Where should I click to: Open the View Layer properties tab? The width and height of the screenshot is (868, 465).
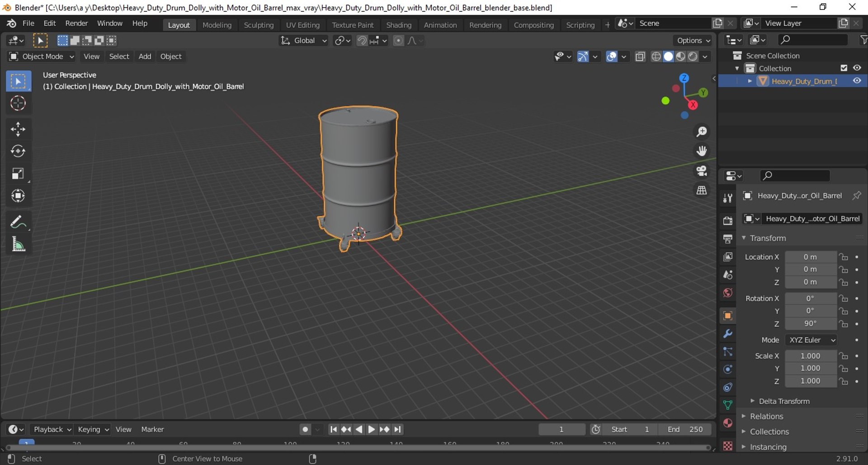[727, 257]
